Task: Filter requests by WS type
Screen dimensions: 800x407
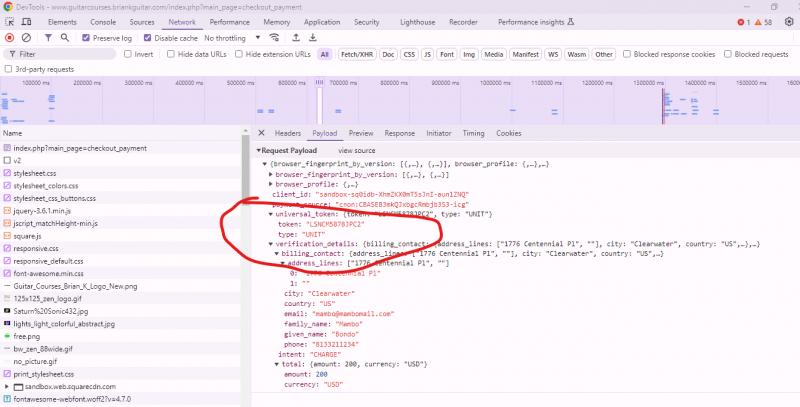Action: pos(553,54)
